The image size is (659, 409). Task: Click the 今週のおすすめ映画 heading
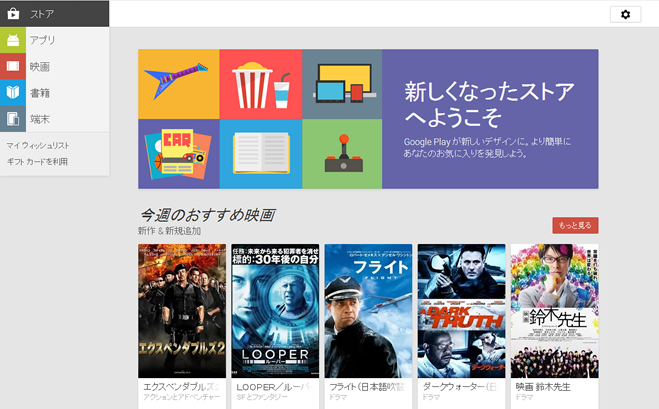tap(208, 215)
